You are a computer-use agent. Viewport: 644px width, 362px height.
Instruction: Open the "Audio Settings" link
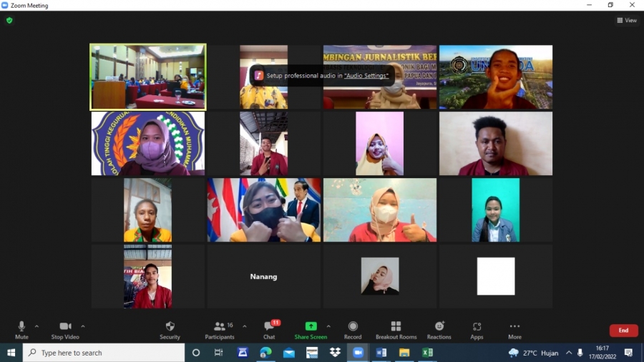tap(366, 75)
